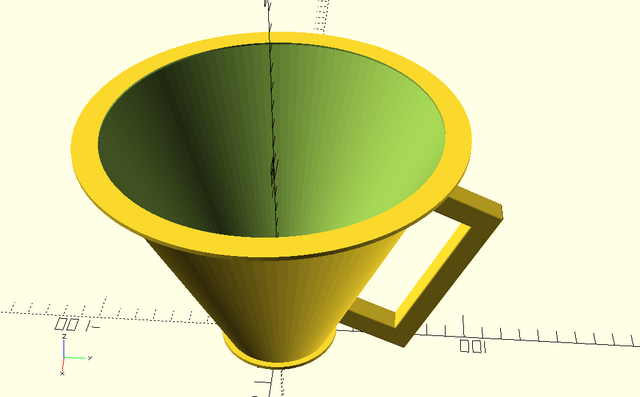The image size is (640, 397).
Task: Click the 100 label on the right axis
Action: coord(473,346)
